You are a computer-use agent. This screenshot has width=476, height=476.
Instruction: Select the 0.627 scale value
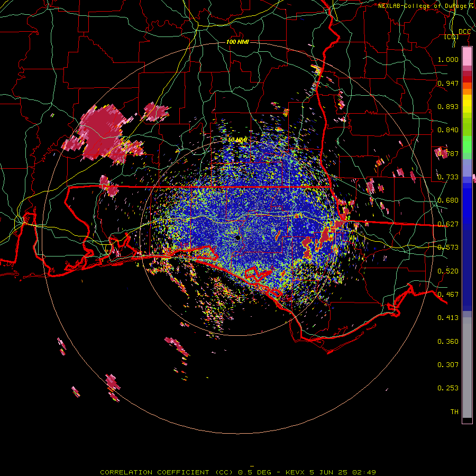pos(448,224)
